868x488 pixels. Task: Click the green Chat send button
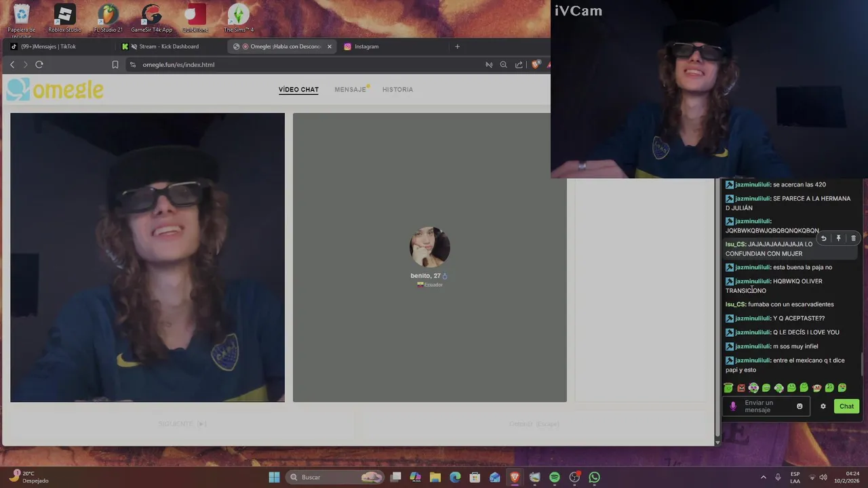pyautogui.click(x=846, y=406)
